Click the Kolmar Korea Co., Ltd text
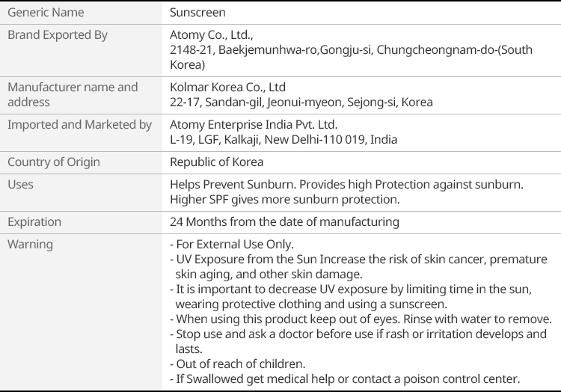Screen dimensions: 561x392 [x=227, y=88]
